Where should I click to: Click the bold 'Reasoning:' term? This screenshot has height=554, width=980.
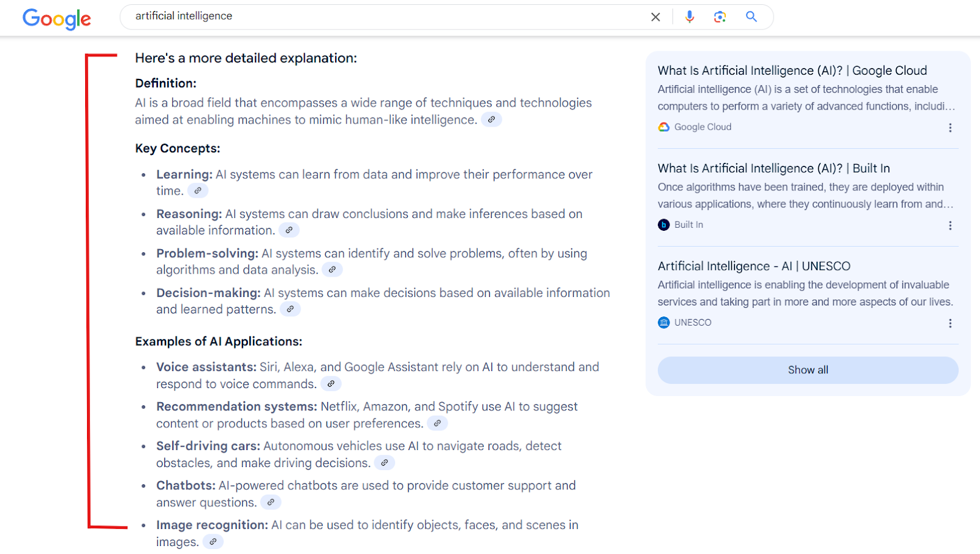pos(189,214)
